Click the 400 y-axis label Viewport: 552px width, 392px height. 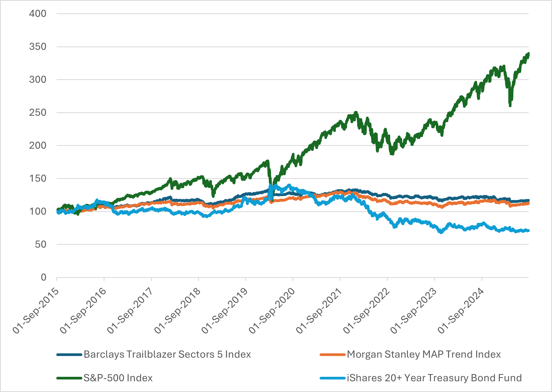point(38,14)
